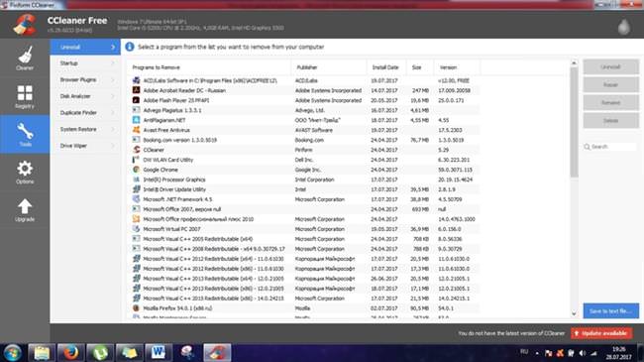Sort by Publisher column header
Viewport: 644px width, 362px height.
coord(329,67)
